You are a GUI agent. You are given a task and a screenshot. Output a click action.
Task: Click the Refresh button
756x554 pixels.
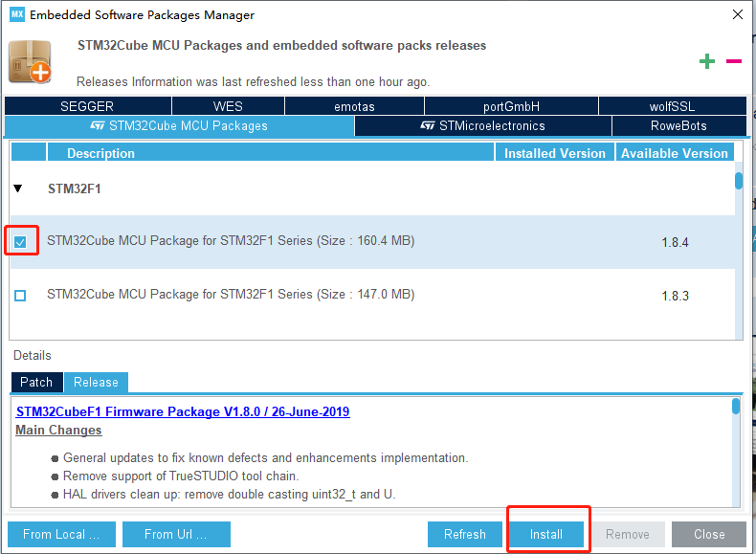coord(465,534)
